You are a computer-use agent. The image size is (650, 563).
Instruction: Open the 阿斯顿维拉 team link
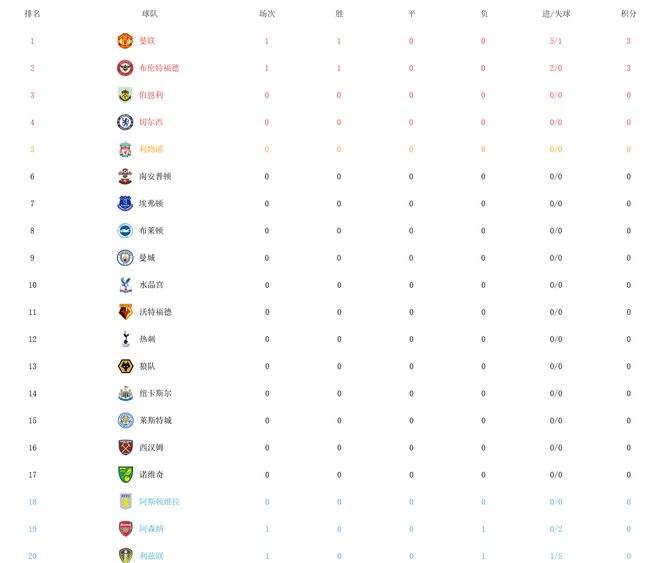click(160, 502)
